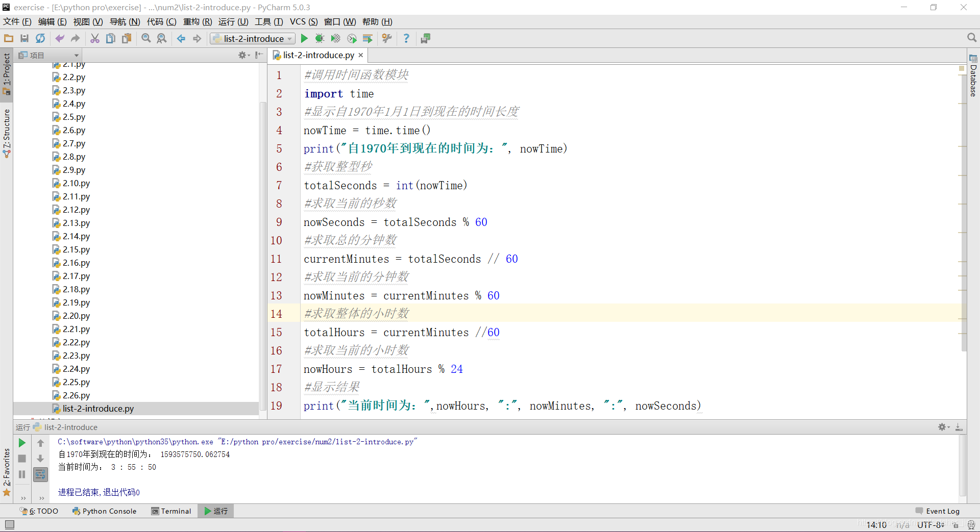Open Event Log
980x532 pixels.
pyautogui.click(x=938, y=511)
